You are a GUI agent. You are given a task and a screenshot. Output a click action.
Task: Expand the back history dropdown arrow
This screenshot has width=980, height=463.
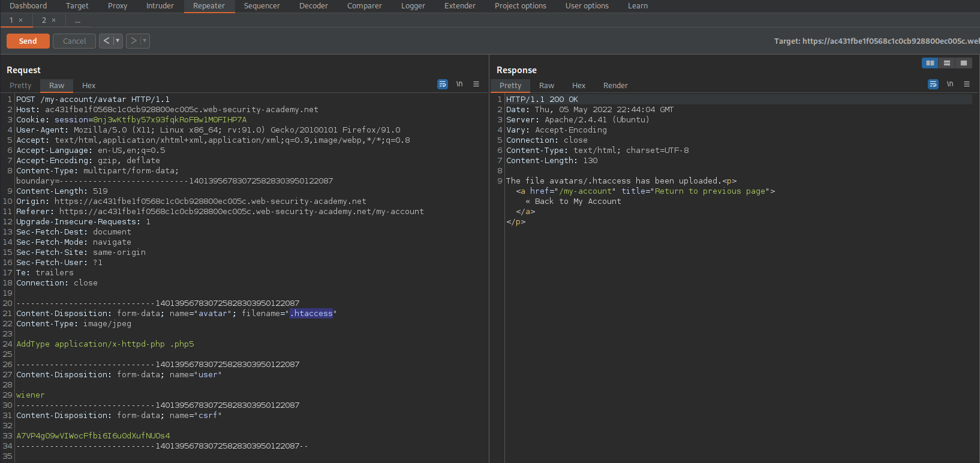118,41
